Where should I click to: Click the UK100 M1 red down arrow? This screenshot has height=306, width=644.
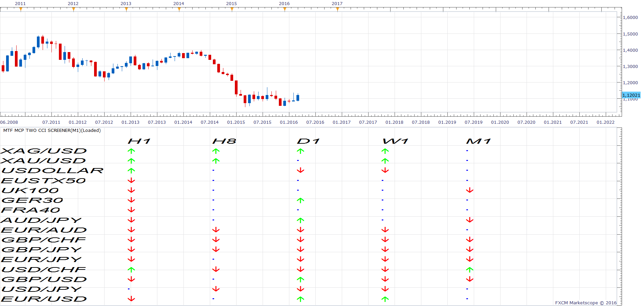(470, 190)
